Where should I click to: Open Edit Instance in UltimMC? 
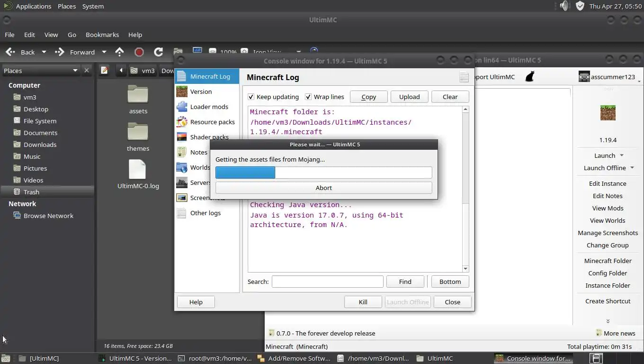click(x=608, y=183)
